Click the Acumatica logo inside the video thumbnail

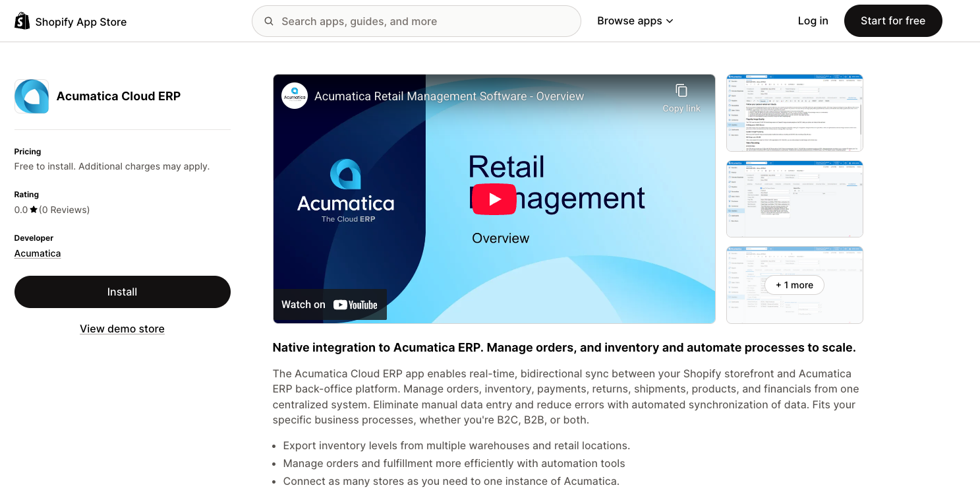click(x=294, y=96)
